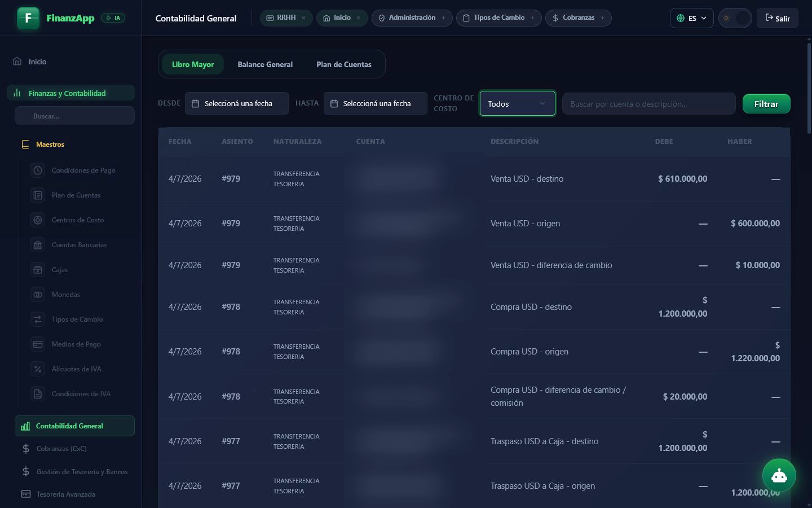Open Alícuotas de IVA percent icon
Image resolution: width=812 pixels, height=508 pixels.
38,369
